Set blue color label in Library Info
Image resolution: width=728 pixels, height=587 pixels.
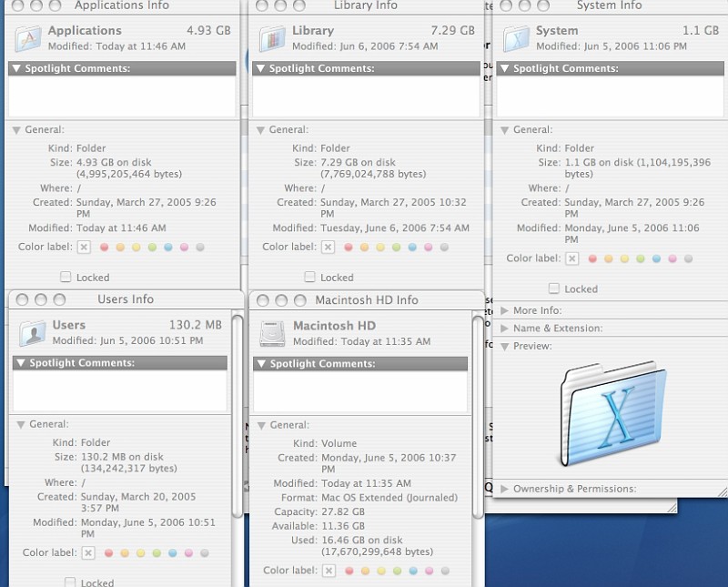pos(412,247)
